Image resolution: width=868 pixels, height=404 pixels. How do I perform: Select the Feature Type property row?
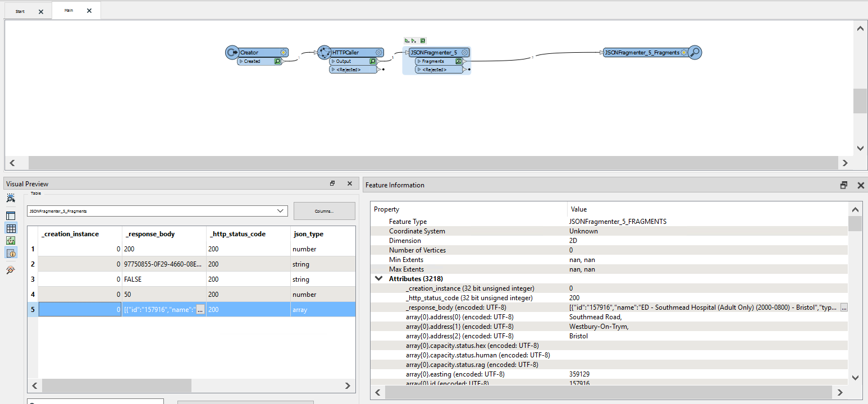coord(609,222)
